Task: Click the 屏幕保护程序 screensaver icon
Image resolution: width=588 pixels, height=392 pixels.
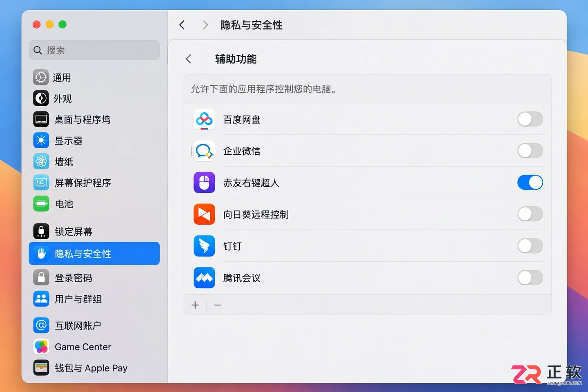Action: [x=41, y=183]
